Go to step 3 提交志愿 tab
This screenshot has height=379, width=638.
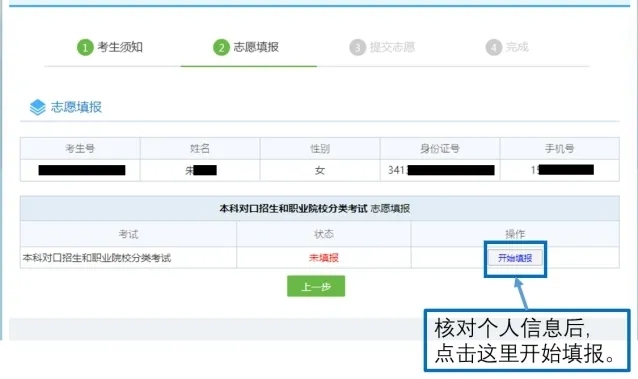coord(382,47)
